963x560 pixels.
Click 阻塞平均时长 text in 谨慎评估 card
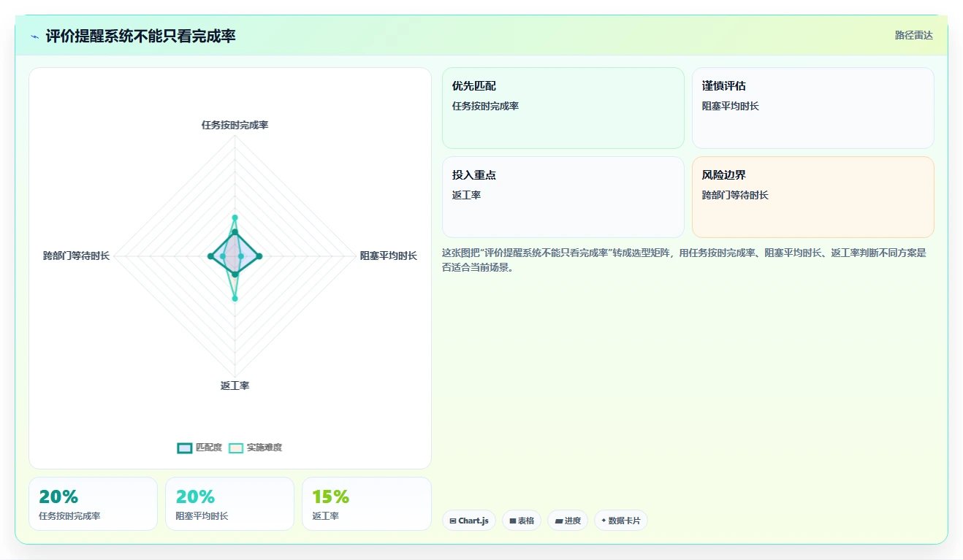pos(731,106)
